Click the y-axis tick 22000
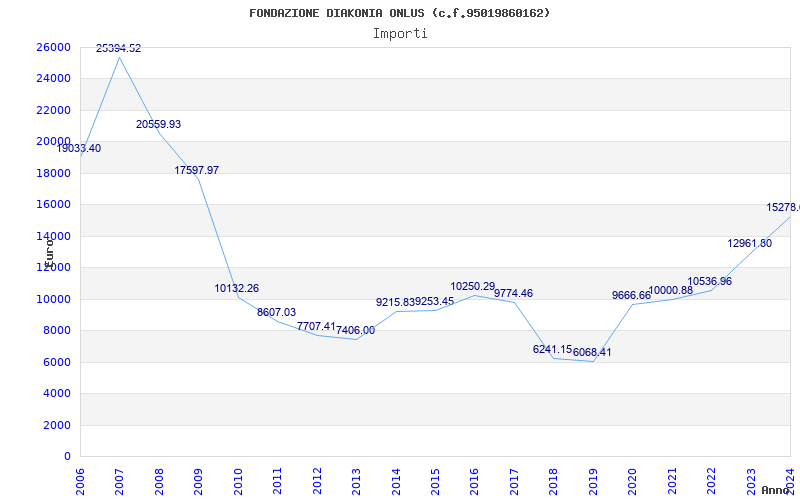The height and width of the screenshot is (500, 800). click(54, 110)
